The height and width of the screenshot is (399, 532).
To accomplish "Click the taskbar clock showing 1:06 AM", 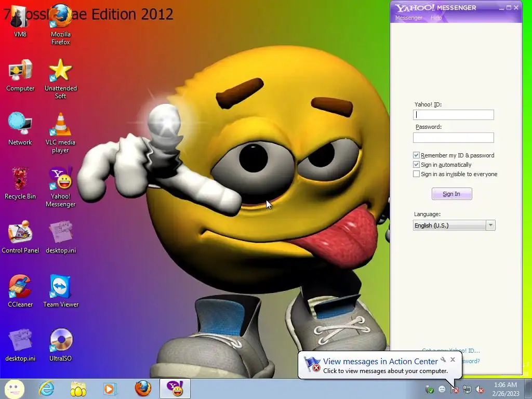I will [506, 389].
